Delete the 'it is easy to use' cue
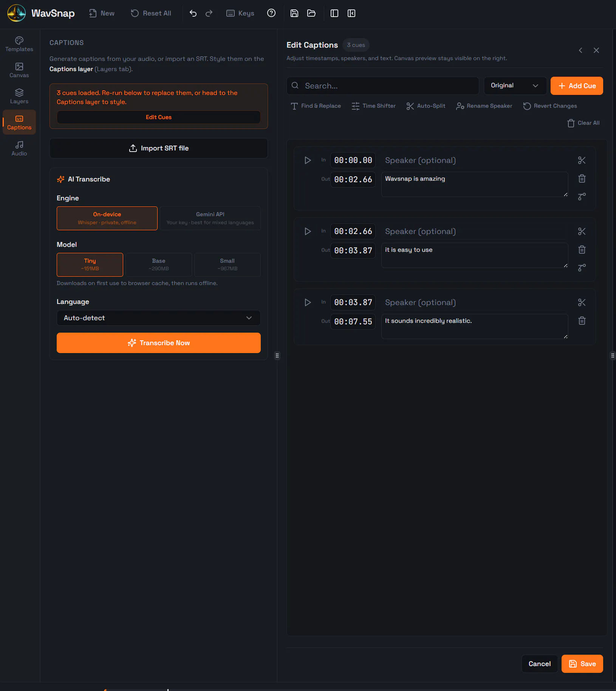The image size is (616, 691). pos(582,249)
